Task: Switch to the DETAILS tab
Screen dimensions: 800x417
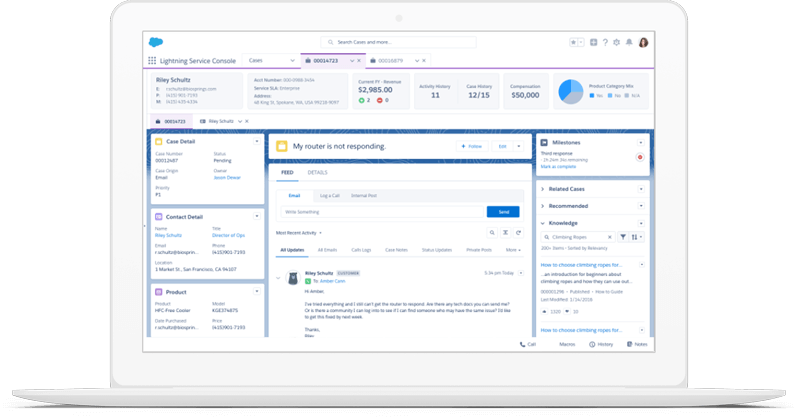Action: [317, 173]
